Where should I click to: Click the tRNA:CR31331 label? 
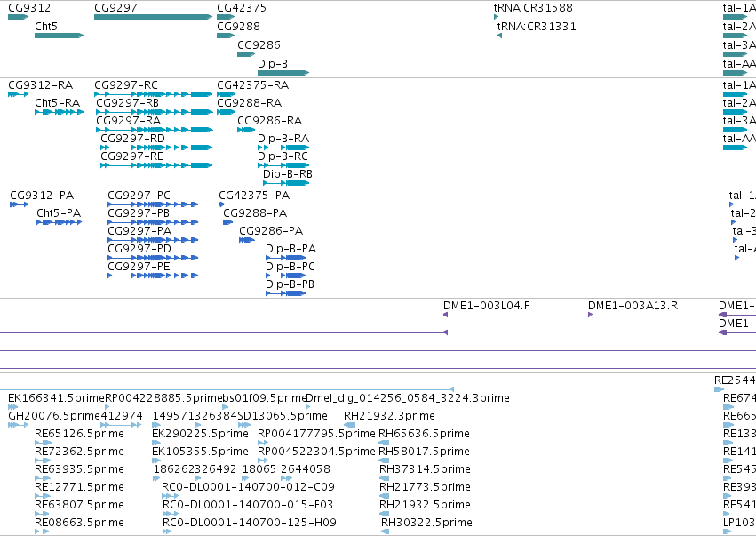tap(537, 26)
